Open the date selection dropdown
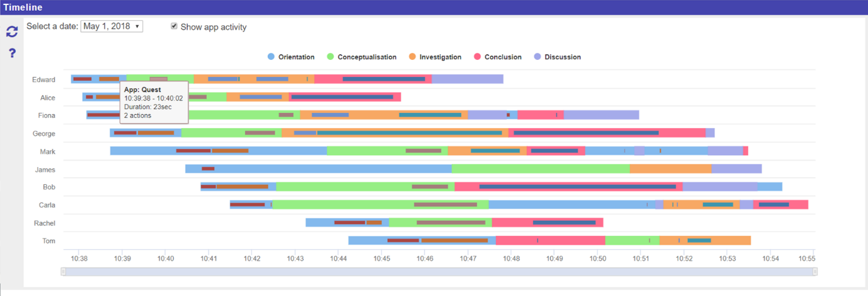The width and height of the screenshot is (868, 296). coord(112,27)
